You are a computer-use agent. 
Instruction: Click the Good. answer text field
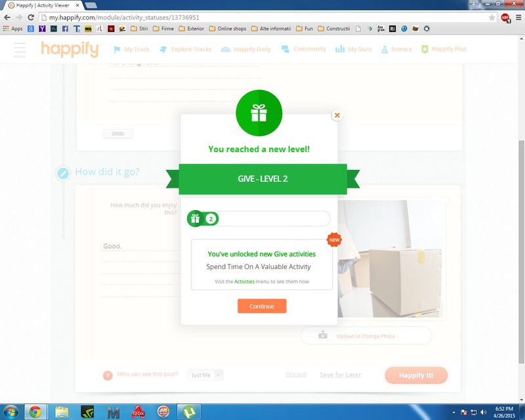(x=140, y=246)
